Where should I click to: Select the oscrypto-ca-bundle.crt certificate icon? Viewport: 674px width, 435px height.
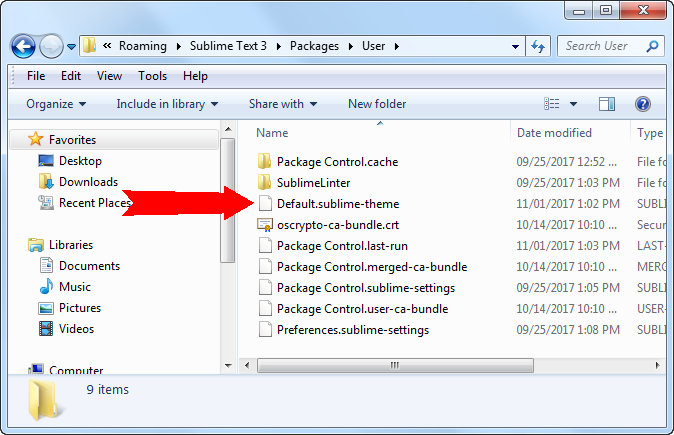265,224
